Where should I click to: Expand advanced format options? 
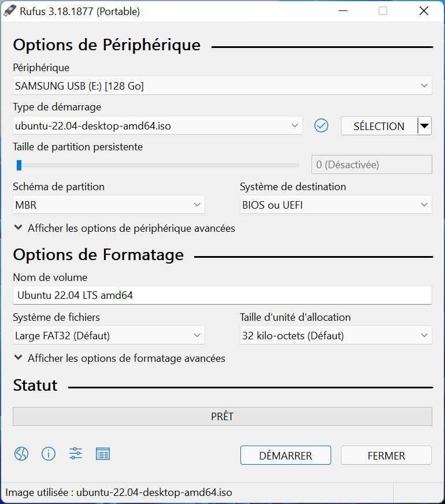(120, 358)
